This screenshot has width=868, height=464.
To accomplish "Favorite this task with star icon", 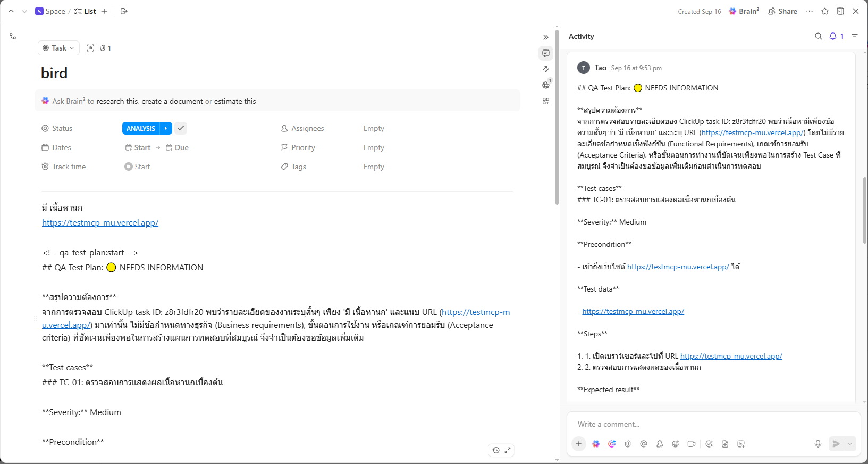I will tap(825, 11).
